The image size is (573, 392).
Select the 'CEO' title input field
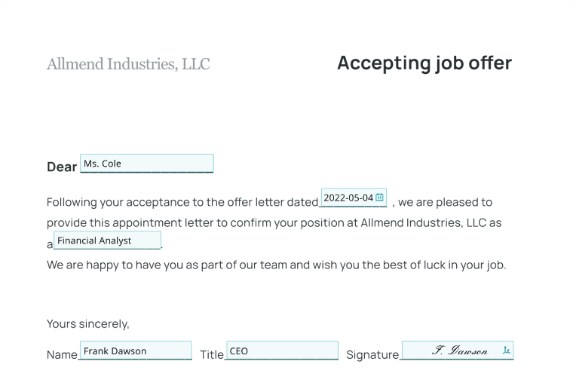coord(282,351)
